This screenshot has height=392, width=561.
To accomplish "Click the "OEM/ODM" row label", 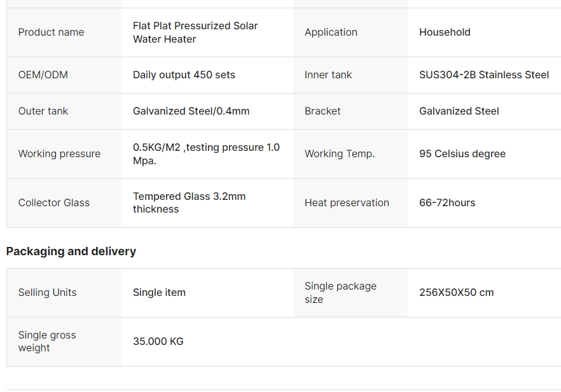I will (x=43, y=75).
